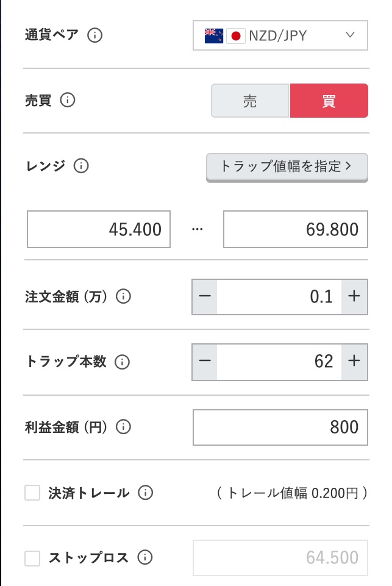Click range lower field showing 45.400
Screen dimensions: 392x586
tap(99, 229)
